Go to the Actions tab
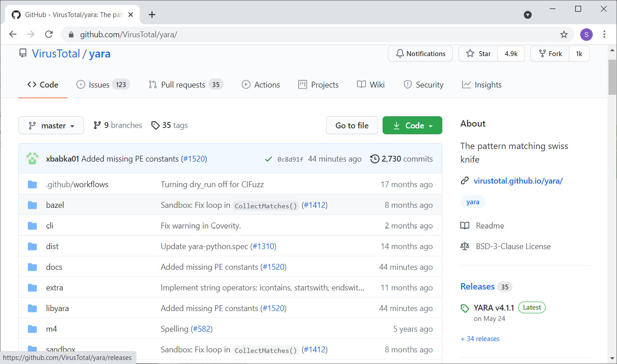This screenshot has height=364, width=617. (x=261, y=85)
